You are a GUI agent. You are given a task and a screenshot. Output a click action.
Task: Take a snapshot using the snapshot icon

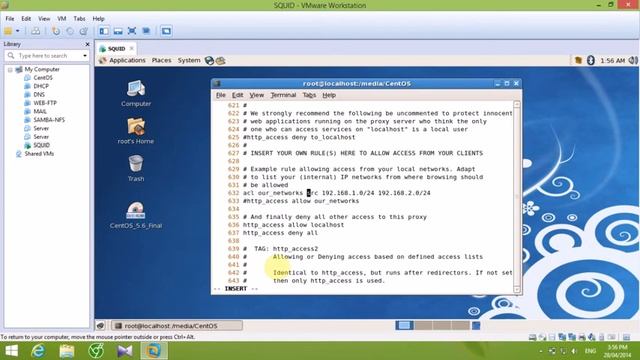coord(56,31)
